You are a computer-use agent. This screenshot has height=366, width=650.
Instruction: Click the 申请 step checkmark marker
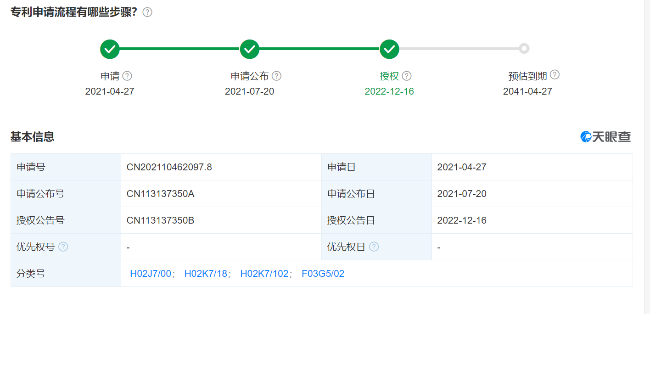point(110,49)
